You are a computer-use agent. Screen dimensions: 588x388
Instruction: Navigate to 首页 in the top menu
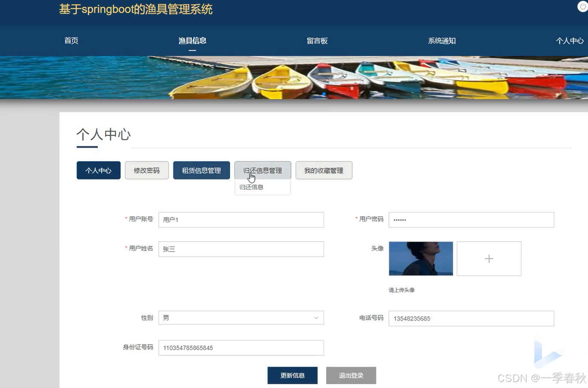click(71, 41)
